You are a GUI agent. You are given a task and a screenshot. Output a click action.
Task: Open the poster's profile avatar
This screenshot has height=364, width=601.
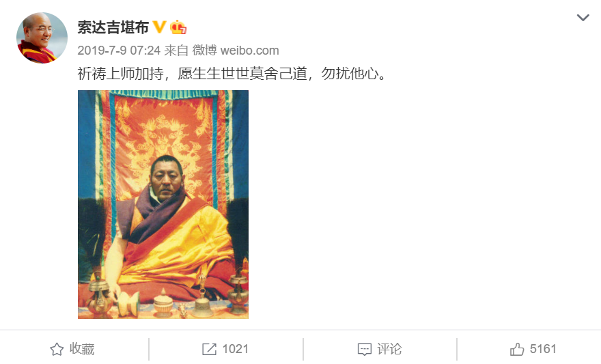[x=42, y=38]
